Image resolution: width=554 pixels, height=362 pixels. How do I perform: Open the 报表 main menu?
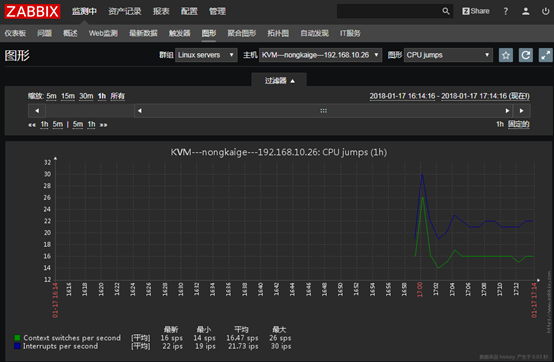coord(161,11)
